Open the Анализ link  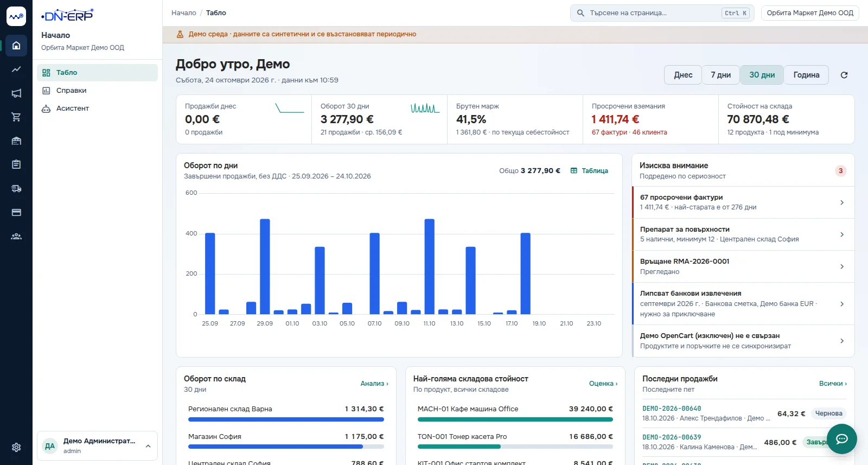click(x=374, y=384)
